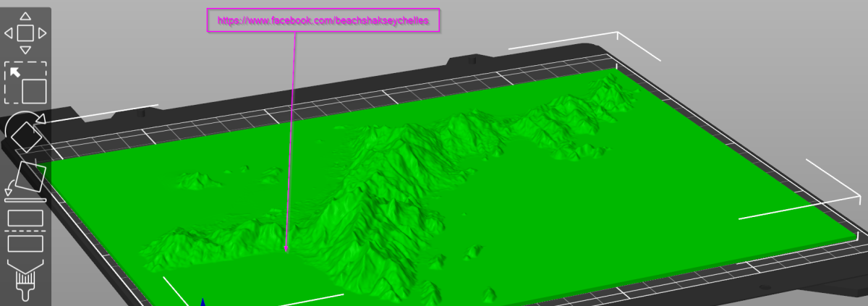Click the blue Z-axis arrow at origin
Image resolution: width=868 pixels, height=306 pixels.
[203, 302]
